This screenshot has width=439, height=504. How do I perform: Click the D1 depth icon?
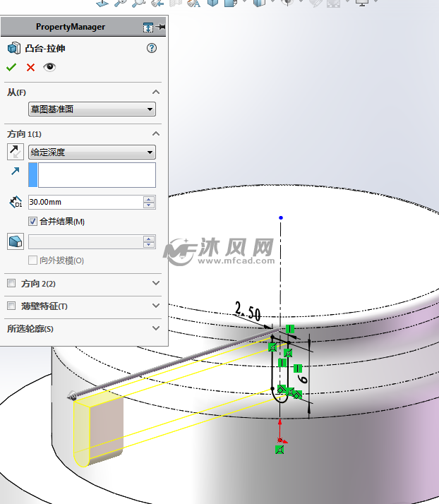[16, 203]
